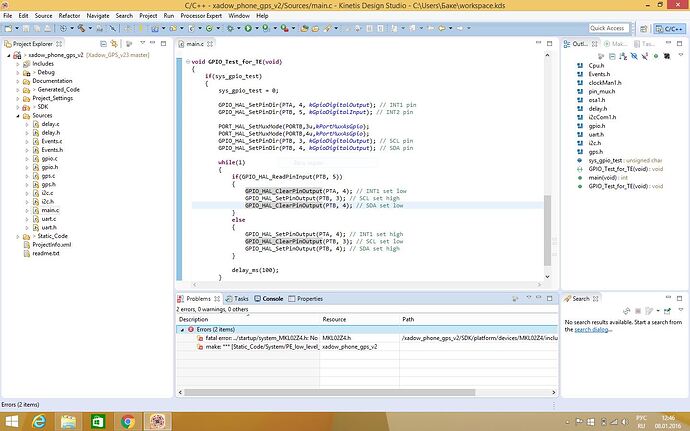Click the Save toolbar icon
690x431 pixels.
(26, 28)
